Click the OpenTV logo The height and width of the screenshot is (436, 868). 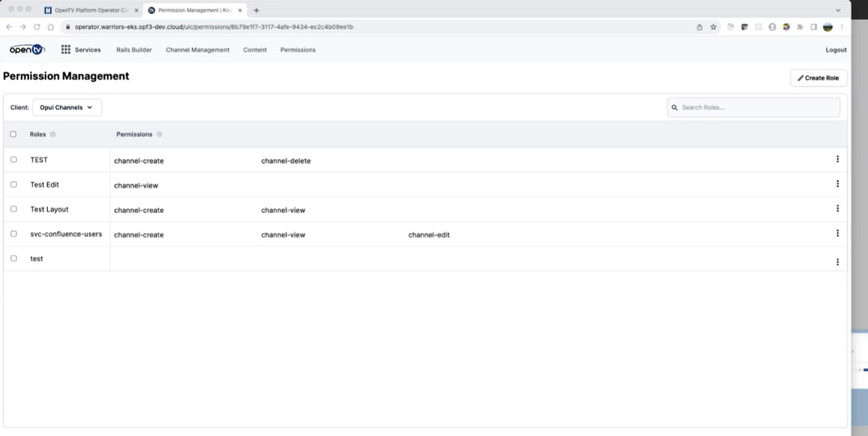point(27,50)
